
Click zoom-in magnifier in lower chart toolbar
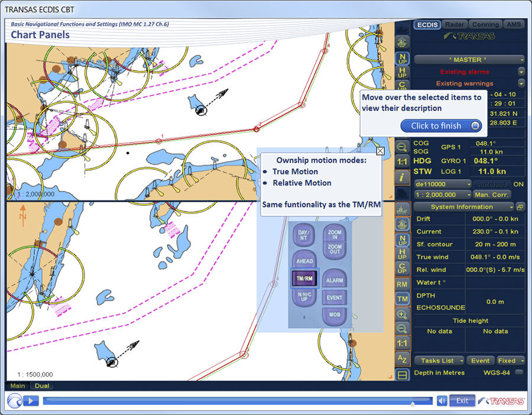pos(403,315)
